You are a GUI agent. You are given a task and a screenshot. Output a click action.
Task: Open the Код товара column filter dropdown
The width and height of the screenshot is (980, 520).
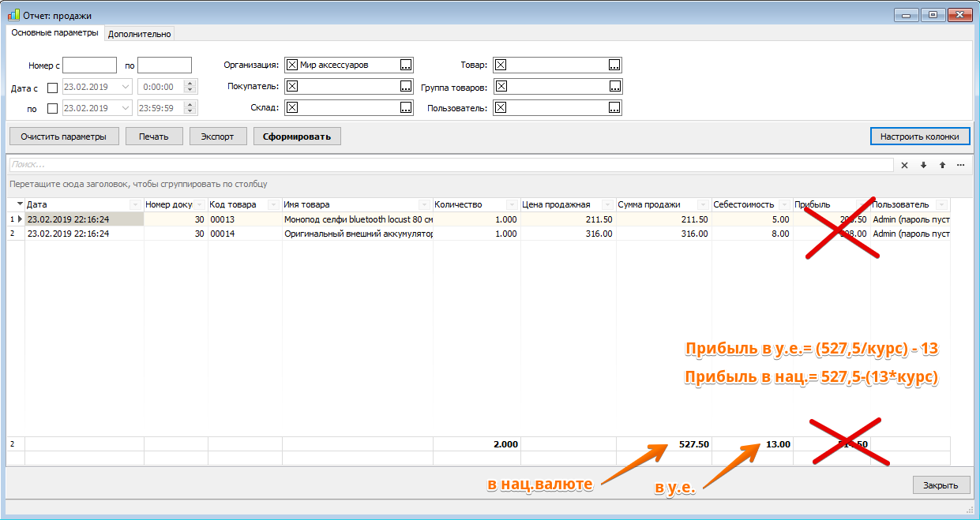coord(274,205)
